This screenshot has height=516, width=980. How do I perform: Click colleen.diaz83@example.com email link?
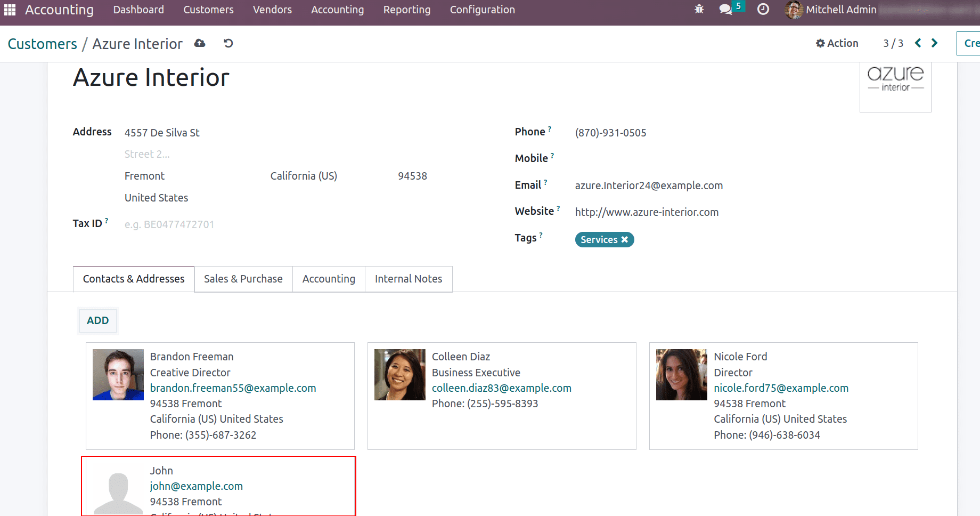502,388
